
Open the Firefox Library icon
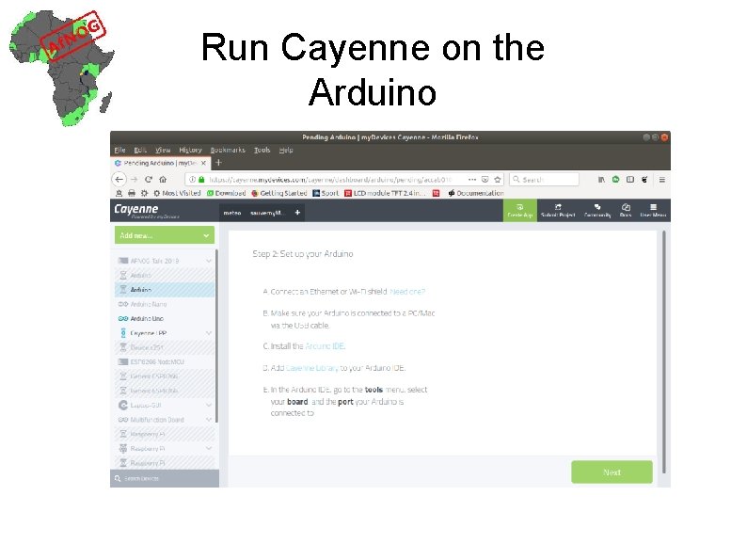click(x=602, y=179)
